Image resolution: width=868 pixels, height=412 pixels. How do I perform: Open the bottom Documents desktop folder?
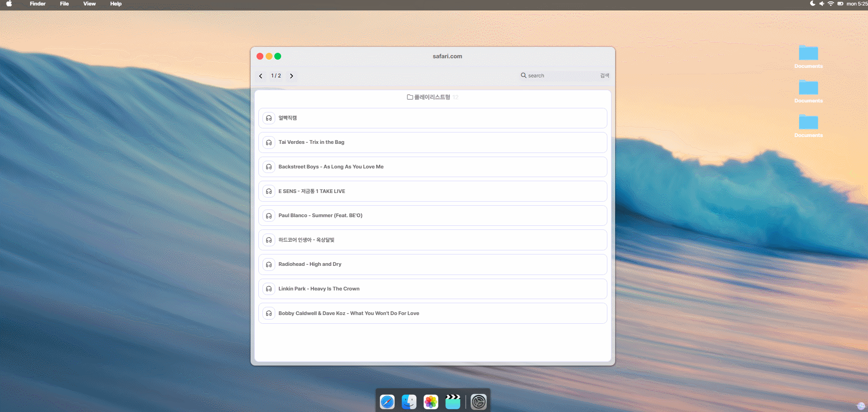(808, 126)
